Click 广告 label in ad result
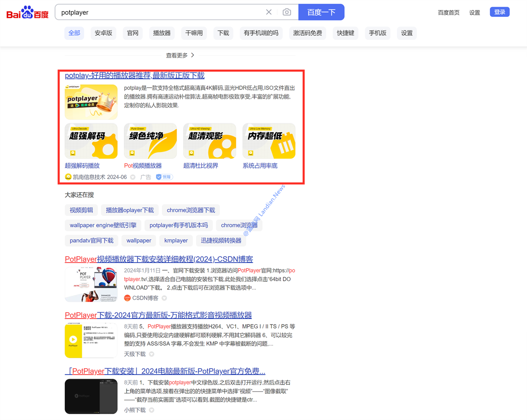This screenshot has width=527, height=420. (x=145, y=177)
